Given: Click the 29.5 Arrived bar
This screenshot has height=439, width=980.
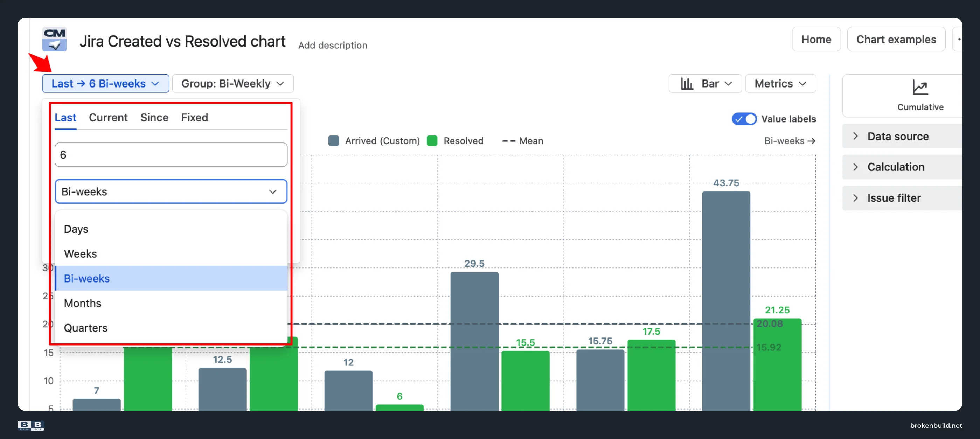Looking at the screenshot, I should tap(474, 341).
